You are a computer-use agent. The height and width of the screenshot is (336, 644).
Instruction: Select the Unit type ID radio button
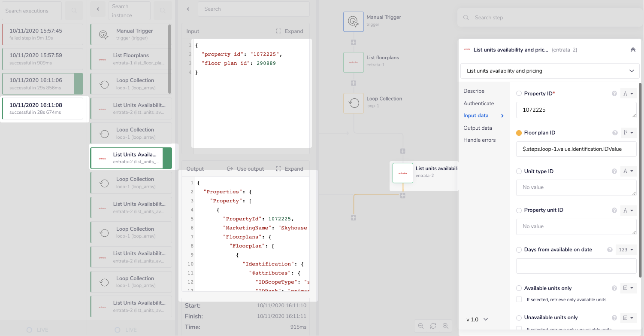click(x=519, y=171)
